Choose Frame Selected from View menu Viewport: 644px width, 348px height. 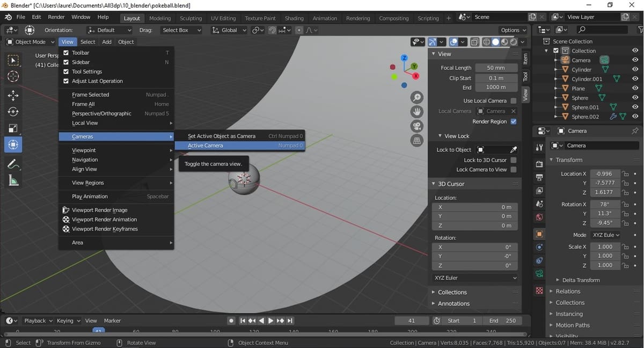(116, 95)
